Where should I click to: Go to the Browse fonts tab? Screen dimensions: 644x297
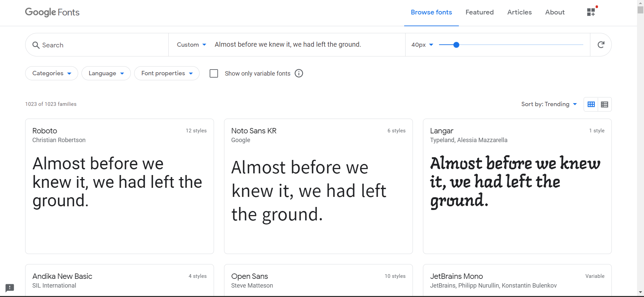431,12
